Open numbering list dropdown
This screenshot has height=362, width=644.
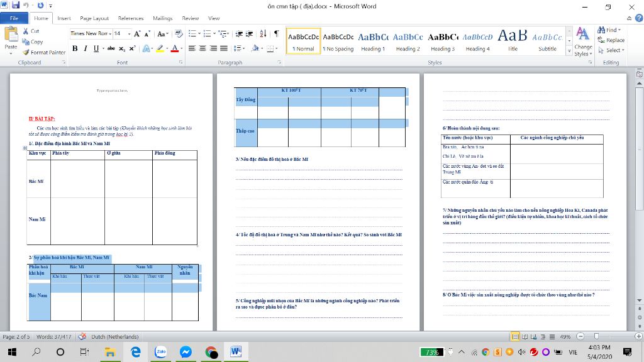[x=214, y=34]
